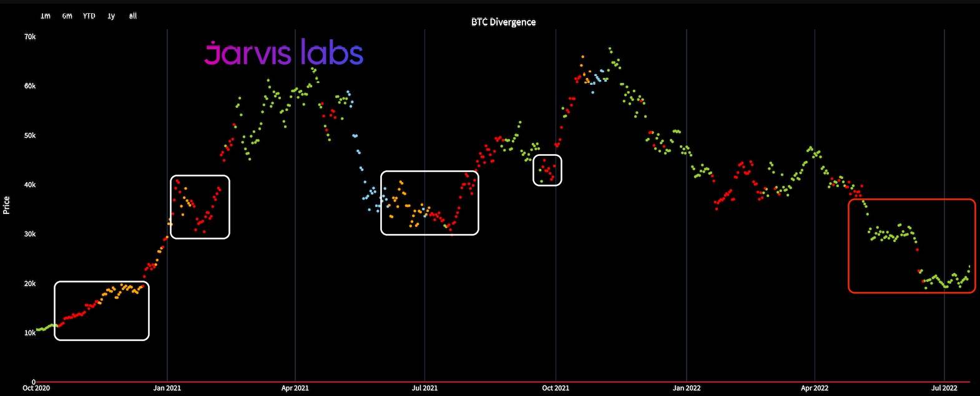The image size is (980, 396).
Task: Click the BTC Divergence chart title
Action: tap(503, 22)
